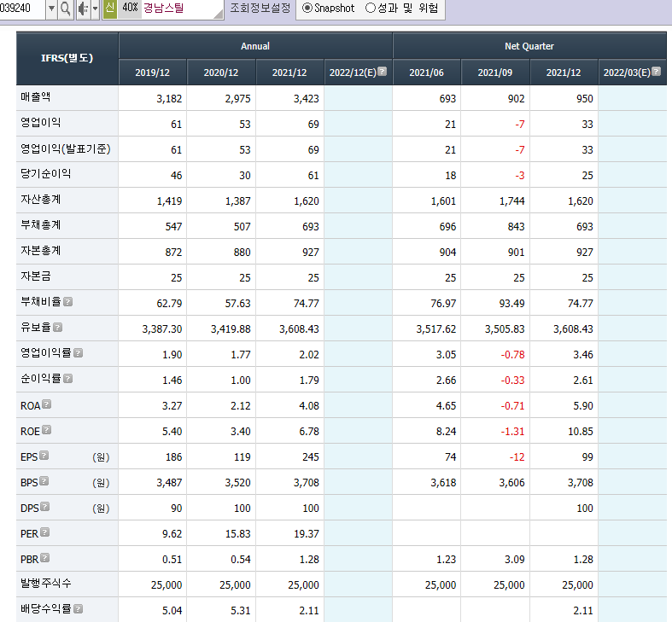
Task: Click the IFRS(별도) table header
Action: coord(67,58)
